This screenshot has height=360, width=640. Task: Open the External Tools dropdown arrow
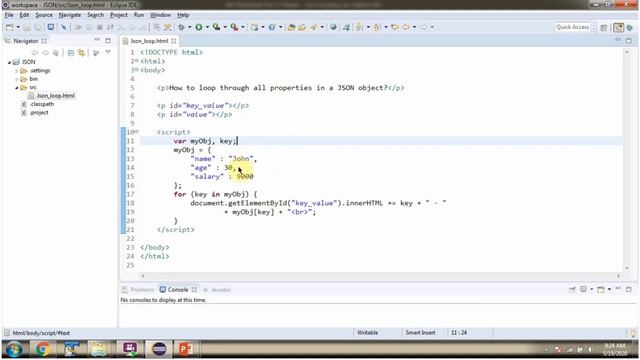coord(243,27)
